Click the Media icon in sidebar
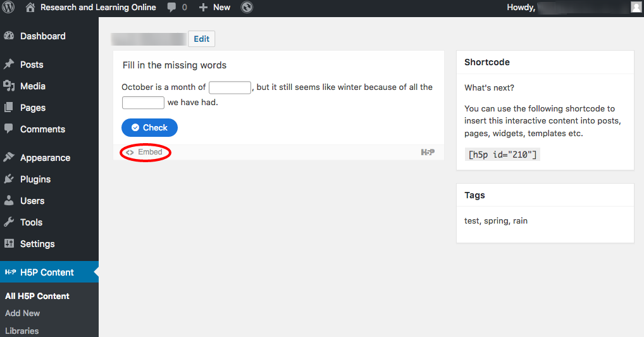This screenshot has height=337, width=644. [x=9, y=86]
